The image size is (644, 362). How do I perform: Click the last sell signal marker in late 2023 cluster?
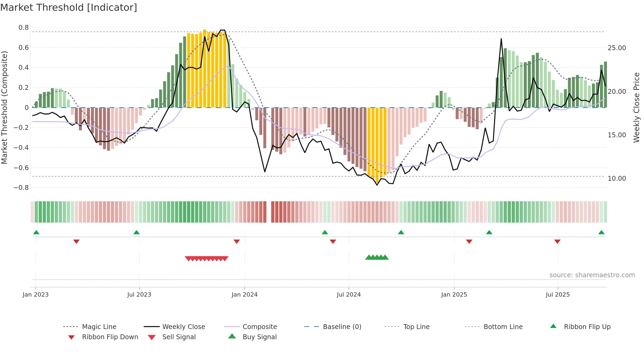[225, 258]
